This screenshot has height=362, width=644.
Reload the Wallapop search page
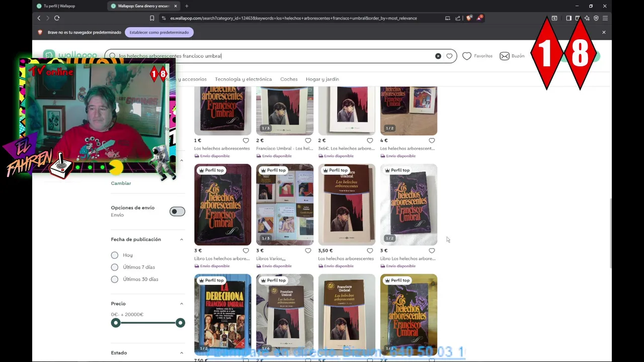[57, 18]
